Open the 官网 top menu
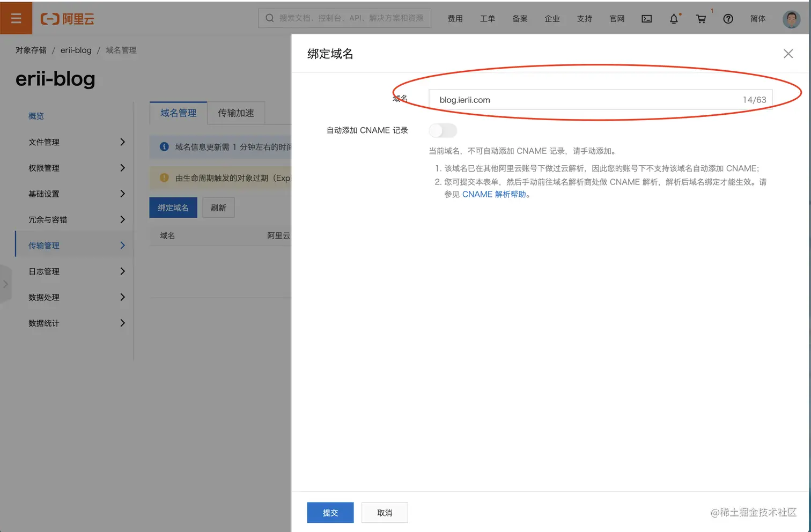Viewport: 811px width, 532px height. 617,19
